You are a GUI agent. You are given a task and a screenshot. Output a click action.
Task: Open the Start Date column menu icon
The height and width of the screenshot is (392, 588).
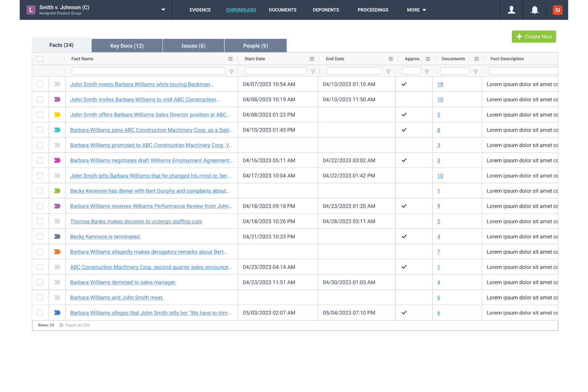point(312,59)
